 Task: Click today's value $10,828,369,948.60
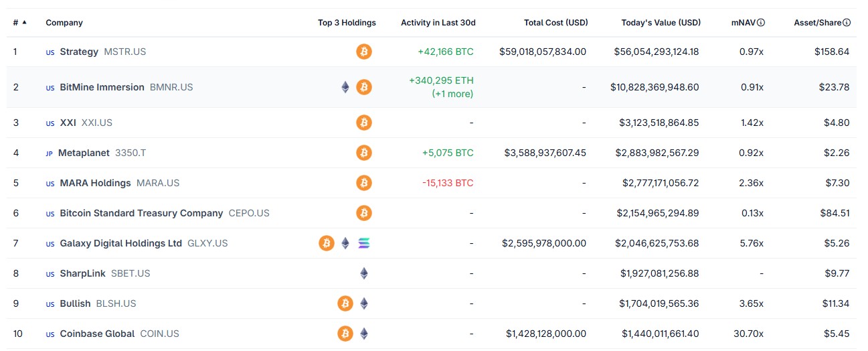point(655,87)
